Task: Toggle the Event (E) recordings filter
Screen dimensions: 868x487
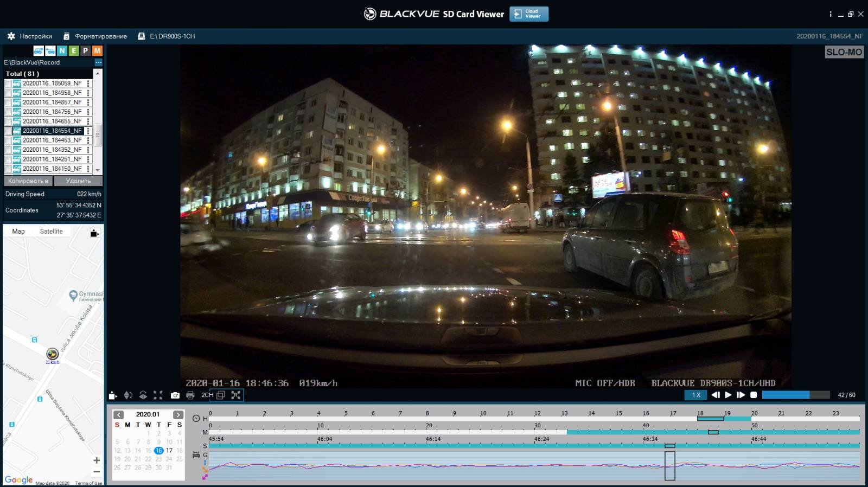Action: tap(74, 50)
